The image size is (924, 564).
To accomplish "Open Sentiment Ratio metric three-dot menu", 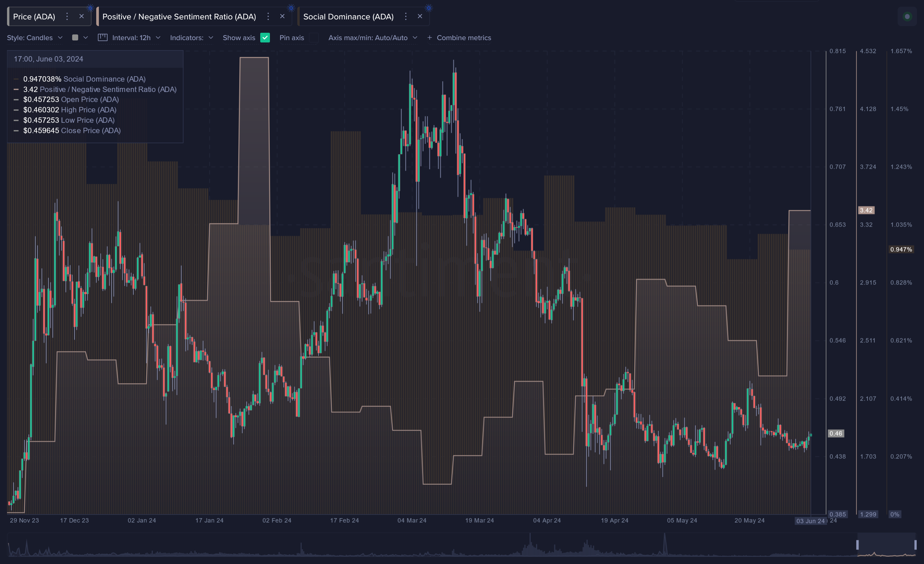I will 268,16.
